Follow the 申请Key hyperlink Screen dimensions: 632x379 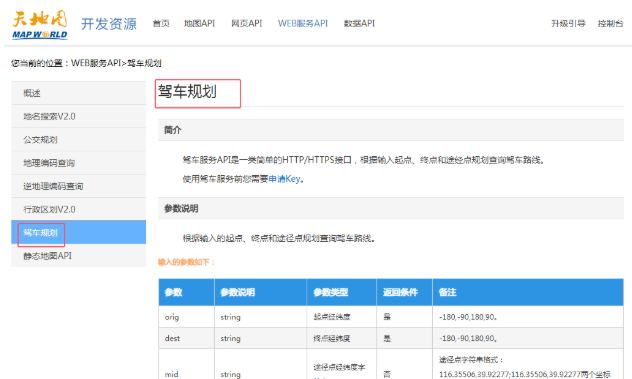pyautogui.click(x=284, y=179)
